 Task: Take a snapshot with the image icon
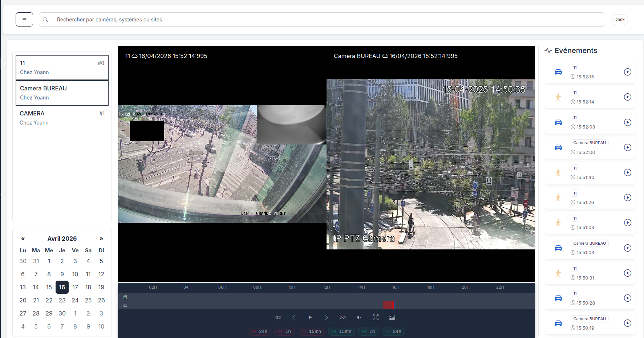click(x=392, y=317)
